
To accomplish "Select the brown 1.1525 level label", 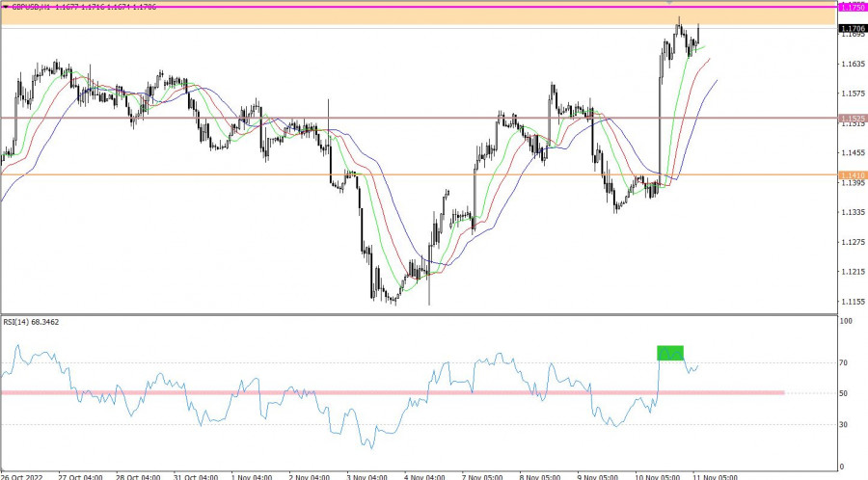I will coord(852,119).
